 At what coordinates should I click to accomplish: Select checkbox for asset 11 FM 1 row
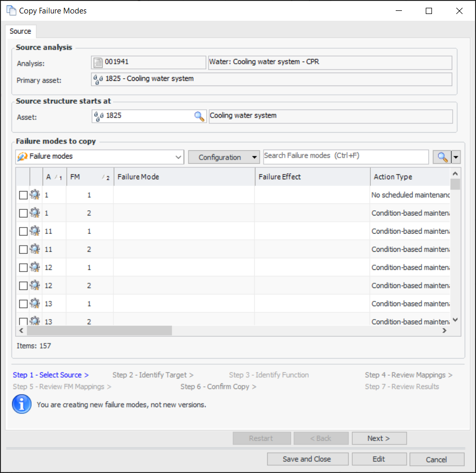(x=23, y=232)
